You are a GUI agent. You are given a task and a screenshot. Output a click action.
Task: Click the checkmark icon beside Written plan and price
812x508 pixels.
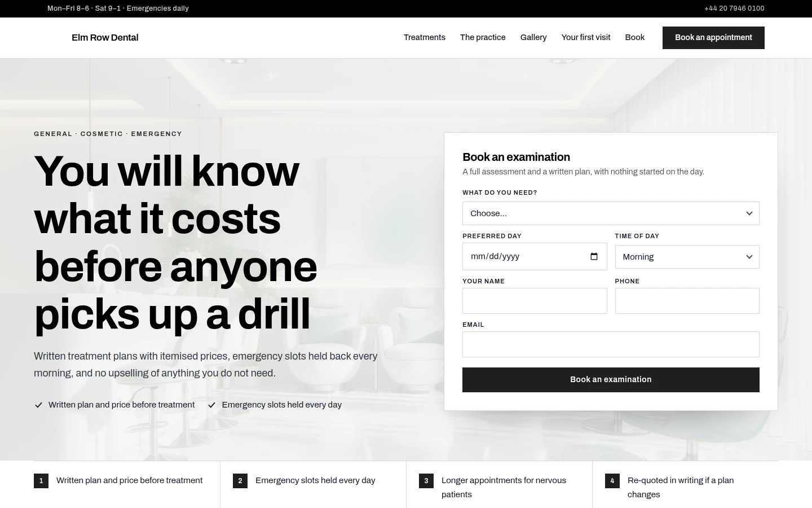(x=38, y=405)
